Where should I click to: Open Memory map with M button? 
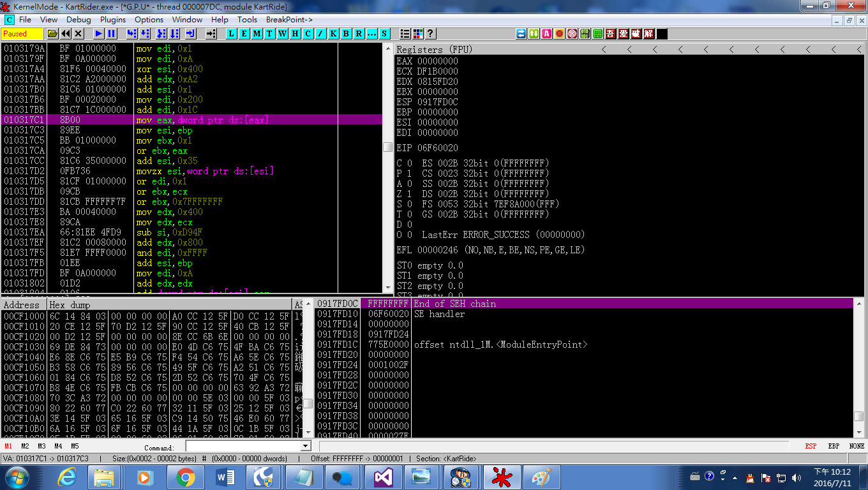click(257, 34)
